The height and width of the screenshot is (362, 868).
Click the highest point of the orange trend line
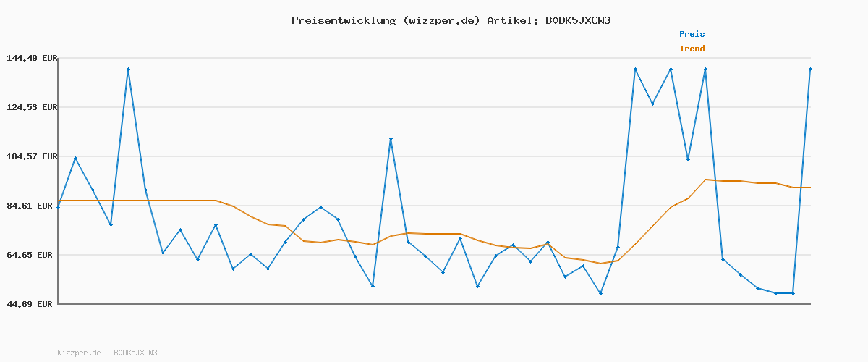click(x=705, y=180)
